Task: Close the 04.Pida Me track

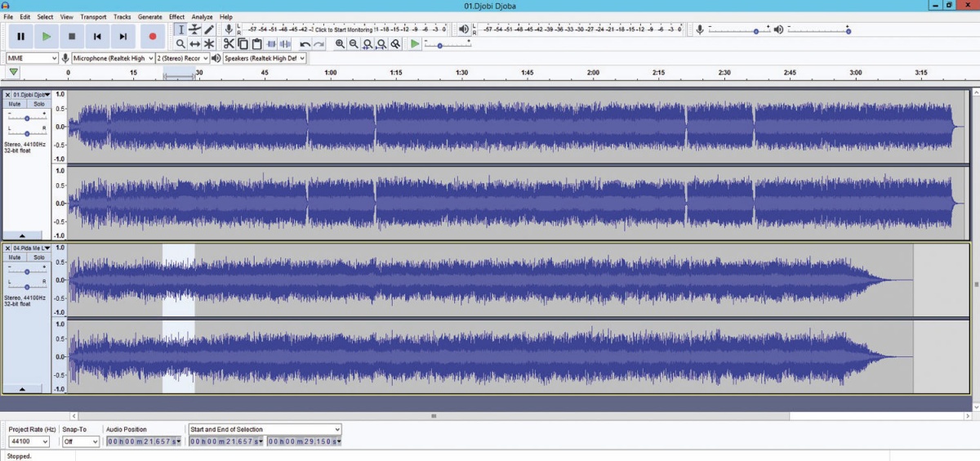Action: pos(8,248)
